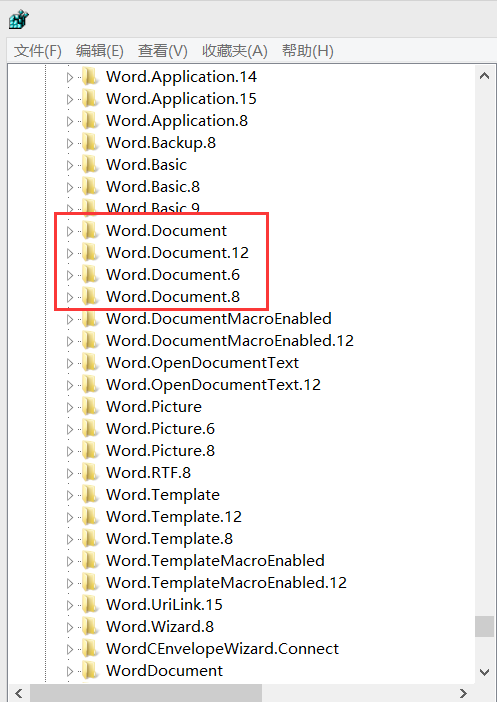497x702 pixels.
Task: Click folder icon of WordCEnvelopeWizard.Connect
Action: [90, 648]
